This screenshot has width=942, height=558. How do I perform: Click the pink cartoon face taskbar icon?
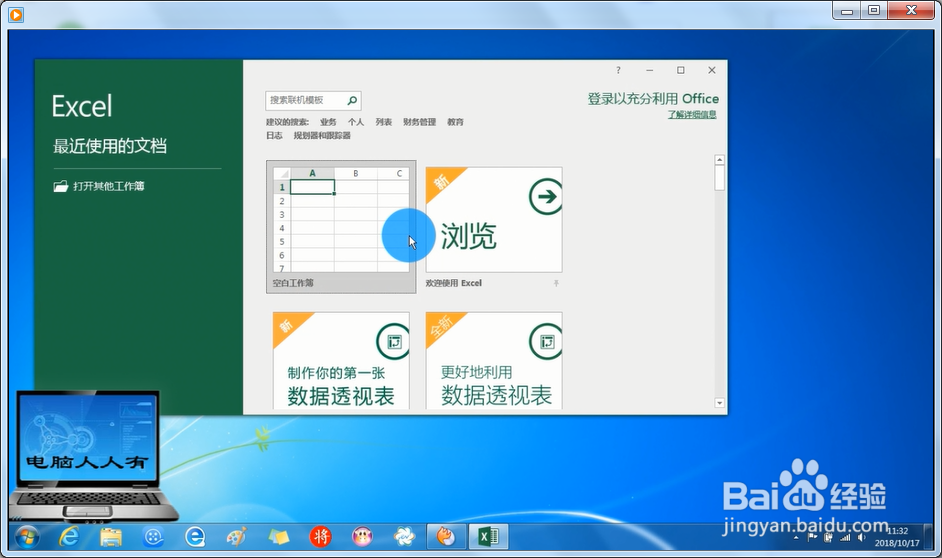(362, 536)
